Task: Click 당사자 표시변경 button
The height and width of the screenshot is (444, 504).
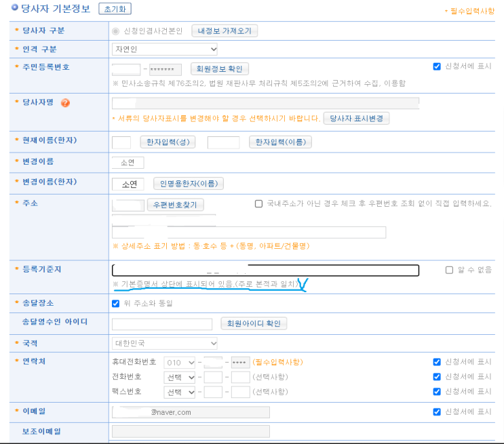Action: [357, 118]
